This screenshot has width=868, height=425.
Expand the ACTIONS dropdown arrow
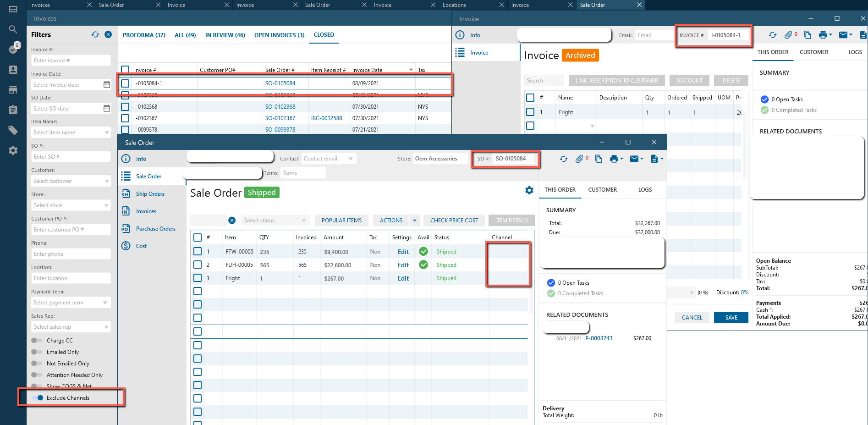tap(415, 221)
